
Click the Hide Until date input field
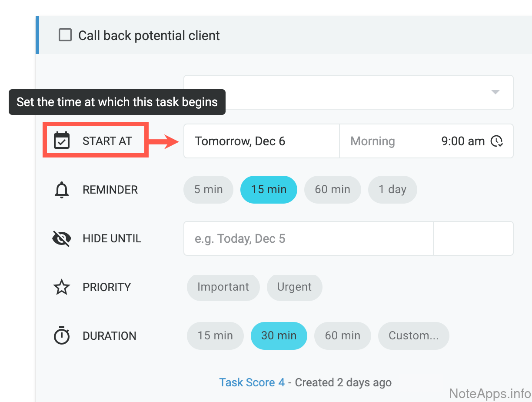click(308, 238)
